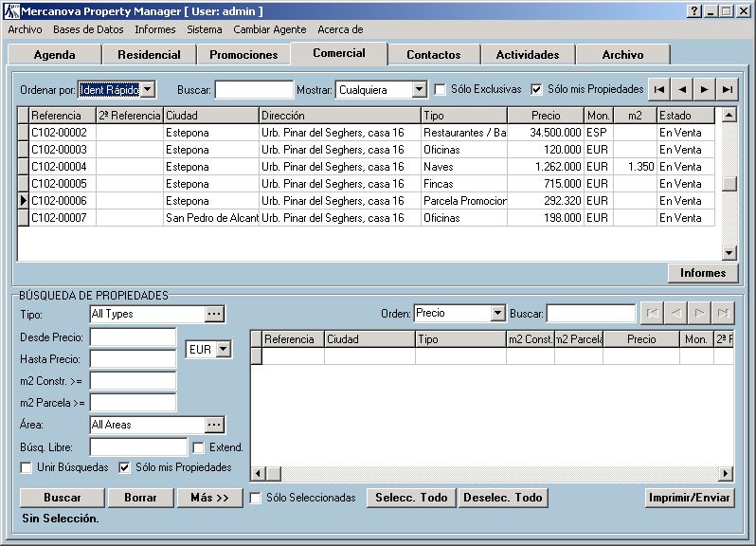Click the Borrar button
Image resolution: width=756 pixels, height=546 pixels.
point(140,498)
